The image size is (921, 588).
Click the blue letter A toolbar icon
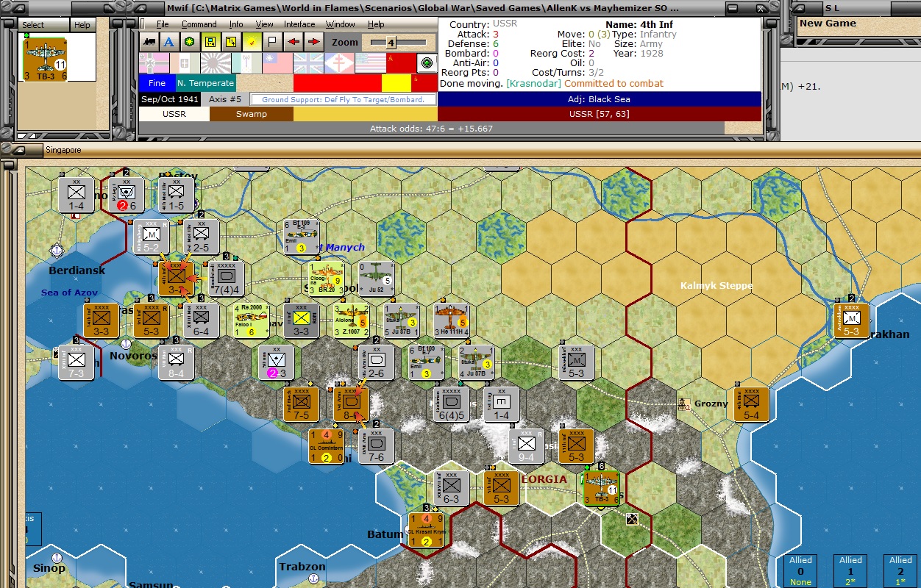tap(169, 42)
